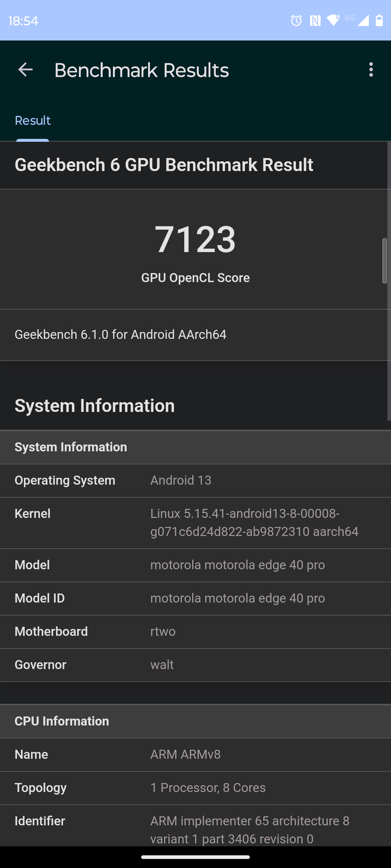Viewport: 391px width, 868px height.
Task: Tap the Geekbench 6.1.0 version text
Action: tap(121, 335)
